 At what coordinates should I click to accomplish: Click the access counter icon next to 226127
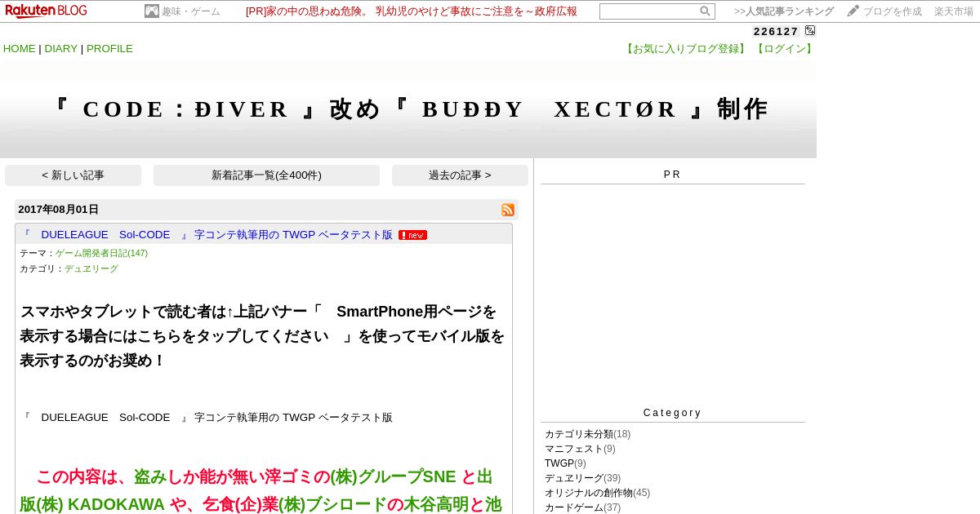coord(810,30)
